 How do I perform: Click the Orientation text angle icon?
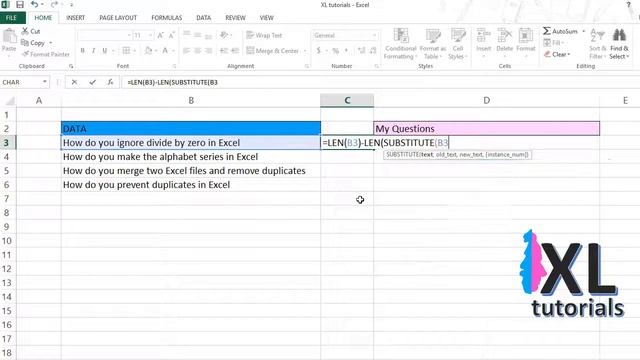[223, 35]
